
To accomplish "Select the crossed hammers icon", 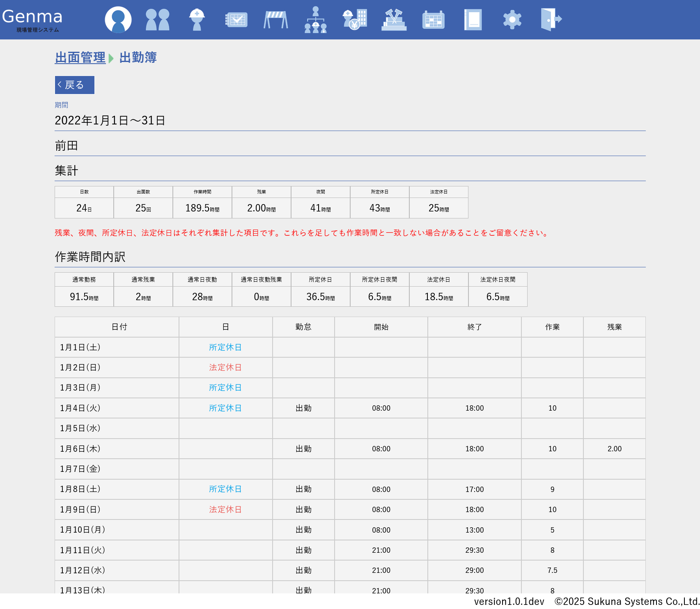I will coord(394,19).
